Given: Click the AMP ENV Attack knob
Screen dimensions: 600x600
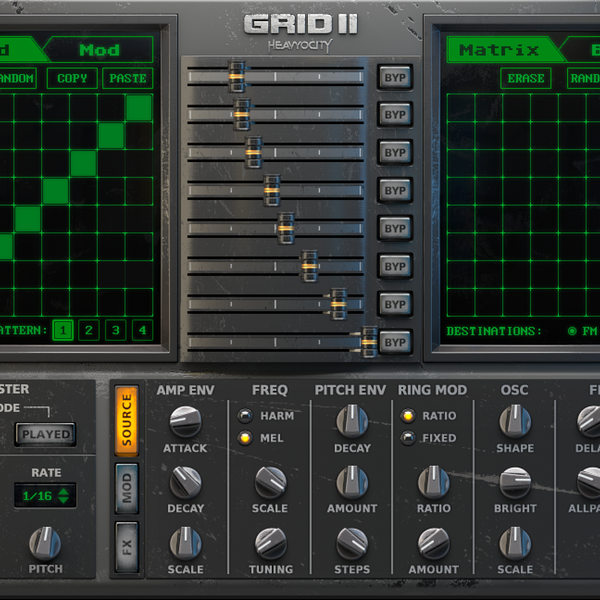Looking at the screenshot, I should 186,422.
